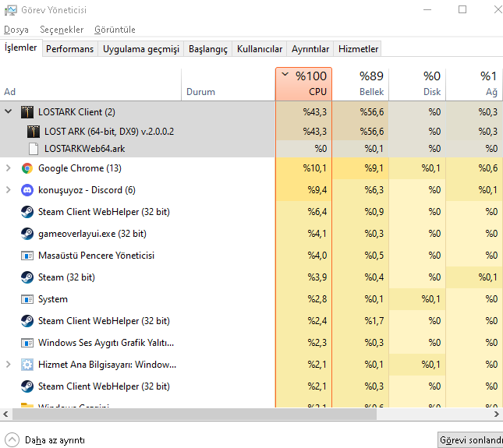The width and height of the screenshot is (503, 448).
Task: Click the horizontal scrollbar right arrow
Action: pyautogui.click(x=497, y=414)
